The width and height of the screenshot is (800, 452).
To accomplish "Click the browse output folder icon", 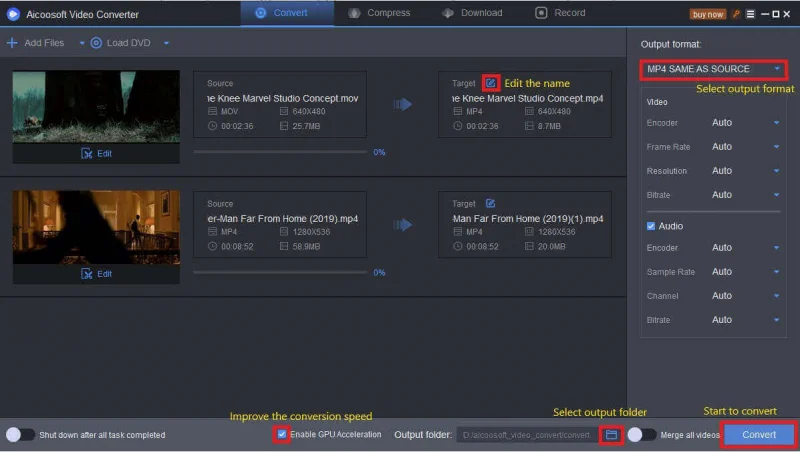I will (x=611, y=435).
